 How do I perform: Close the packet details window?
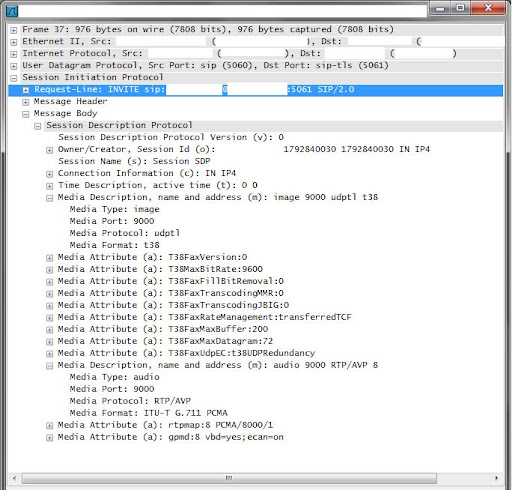pyautogui.click(x=488, y=8)
